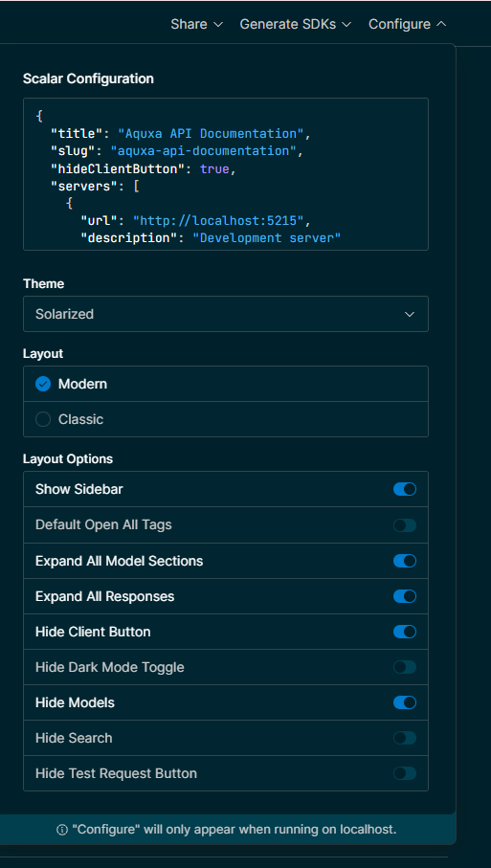
Task: Collapse the Configure menu
Action: pyautogui.click(x=407, y=24)
